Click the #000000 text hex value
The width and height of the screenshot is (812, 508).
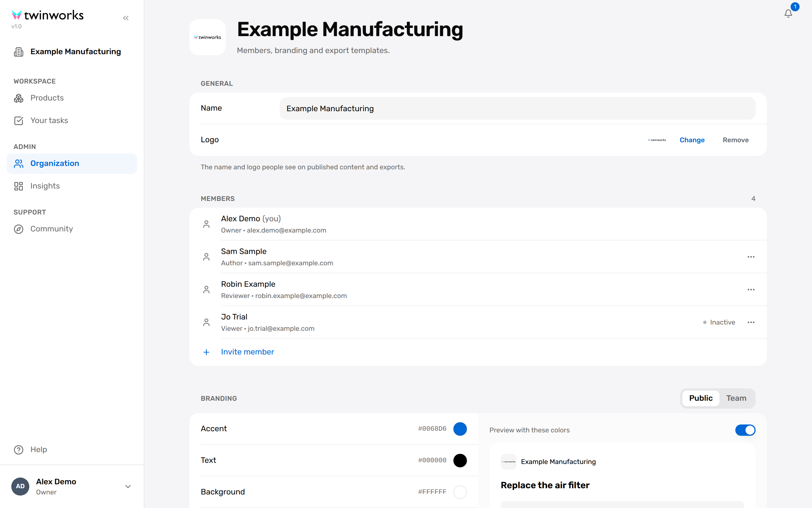click(x=432, y=460)
